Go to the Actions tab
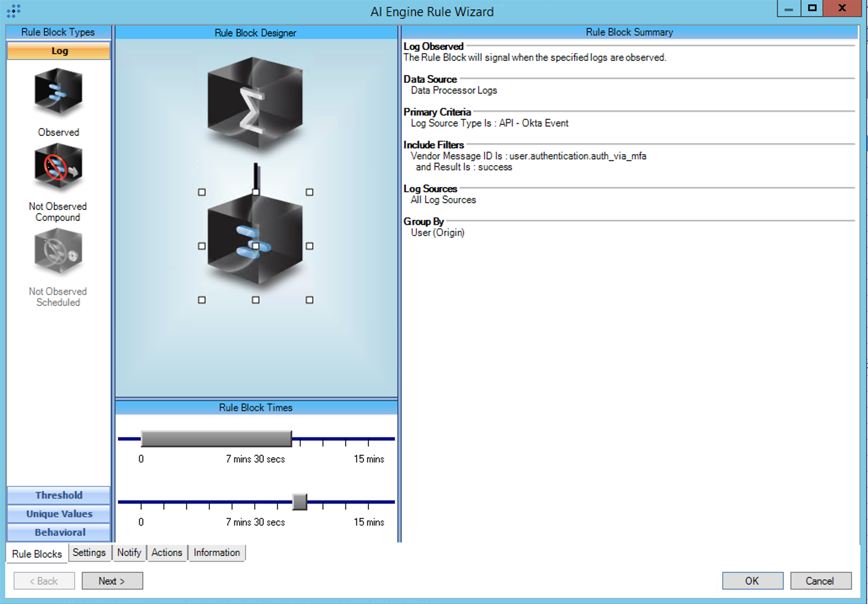 pos(167,553)
